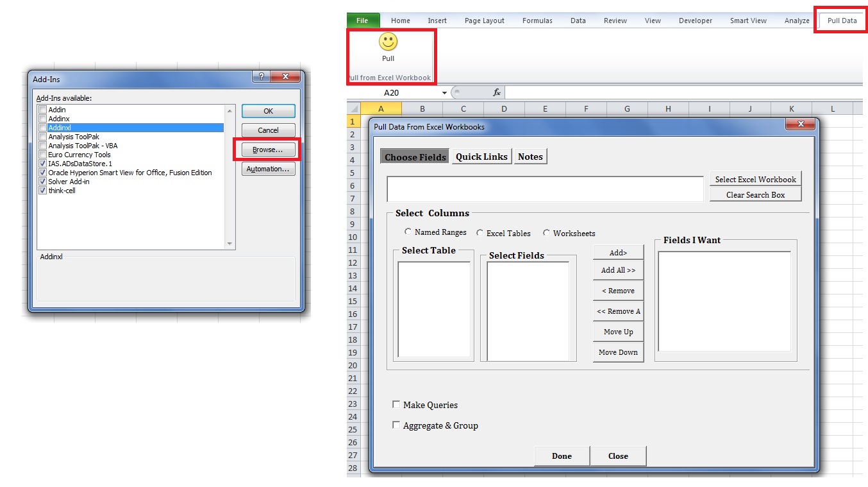Close the Add-Ins dialog window
The width and height of the screenshot is (868, 487).
click(x=285, y=76)
